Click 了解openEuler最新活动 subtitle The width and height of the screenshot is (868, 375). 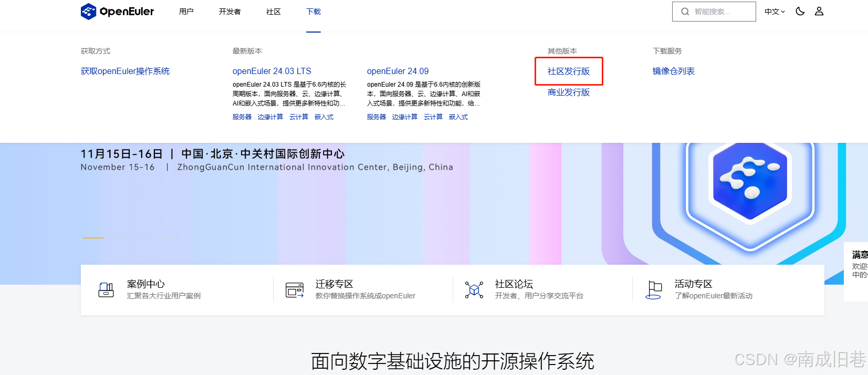(714, 296)
